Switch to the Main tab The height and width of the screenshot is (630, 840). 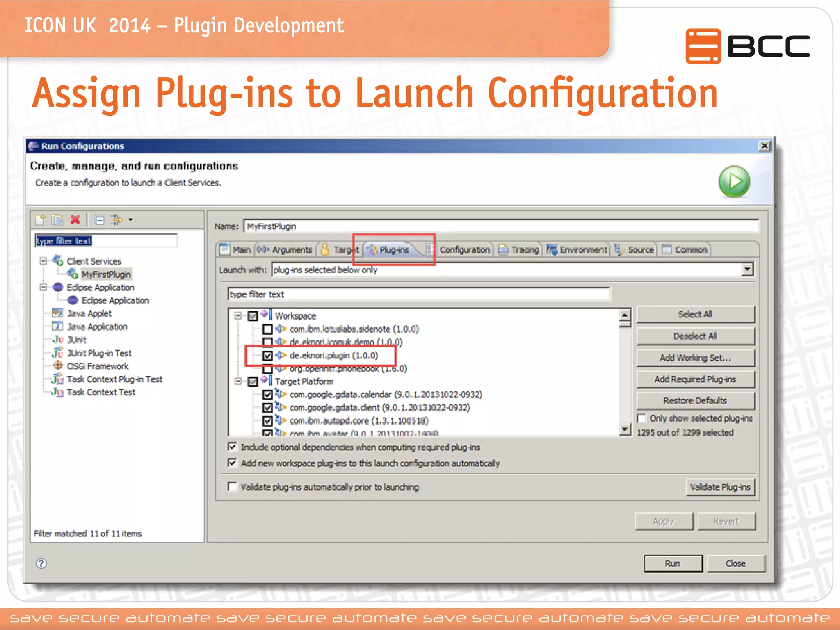(235, 249)
